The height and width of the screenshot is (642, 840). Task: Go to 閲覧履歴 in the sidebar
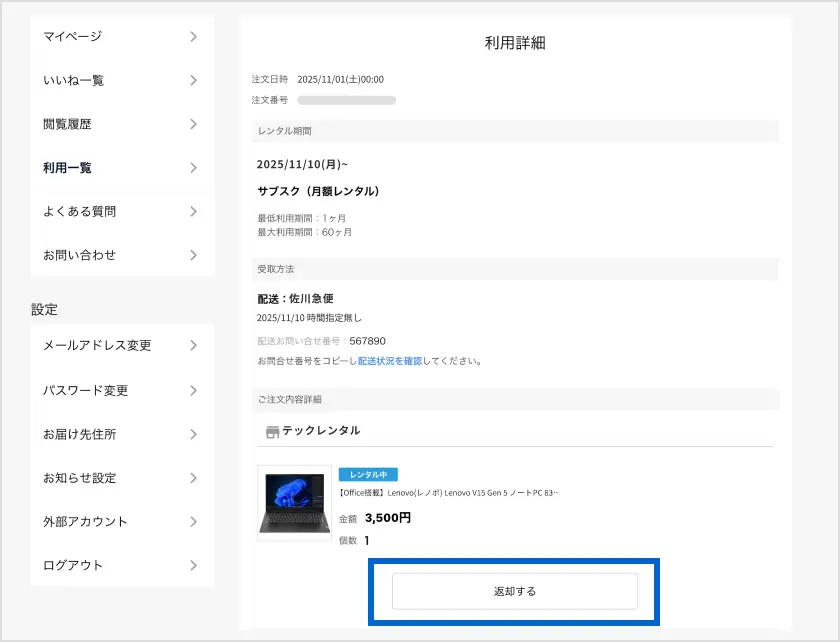point(122,124)
